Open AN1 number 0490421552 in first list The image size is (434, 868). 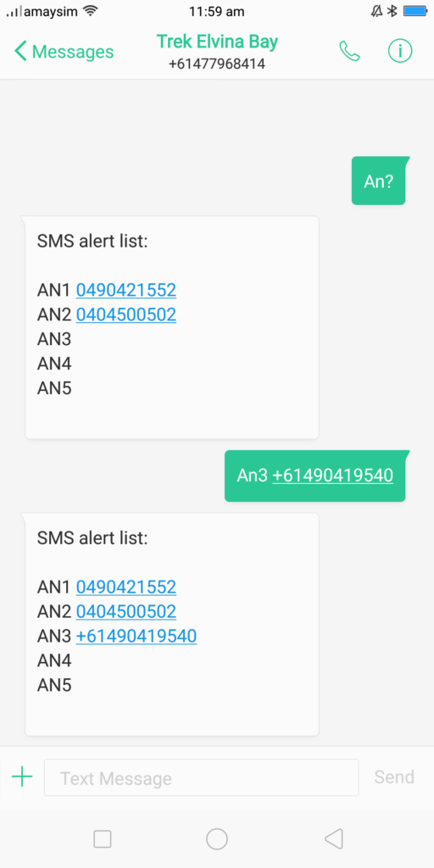pos(126,290)
